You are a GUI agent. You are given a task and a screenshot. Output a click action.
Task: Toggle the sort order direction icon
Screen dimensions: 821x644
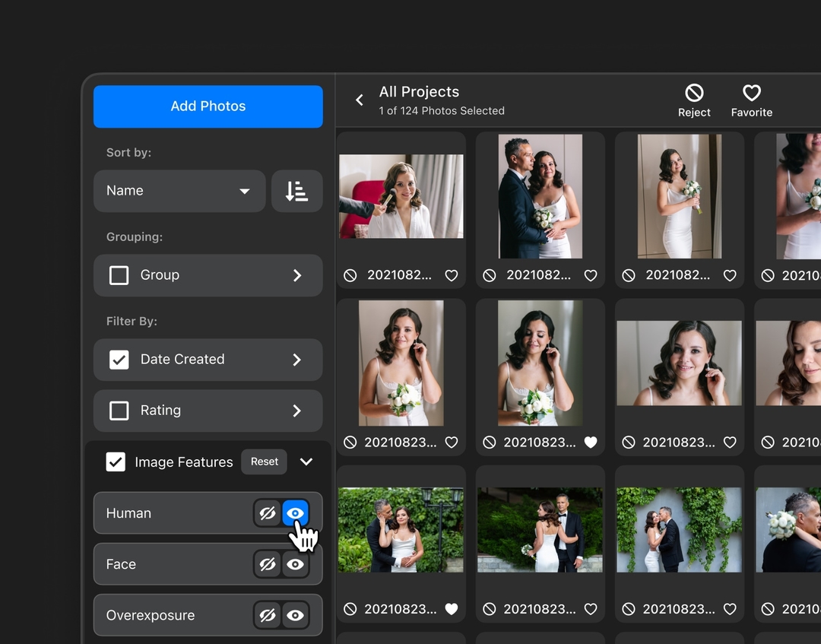coord(297,191)
